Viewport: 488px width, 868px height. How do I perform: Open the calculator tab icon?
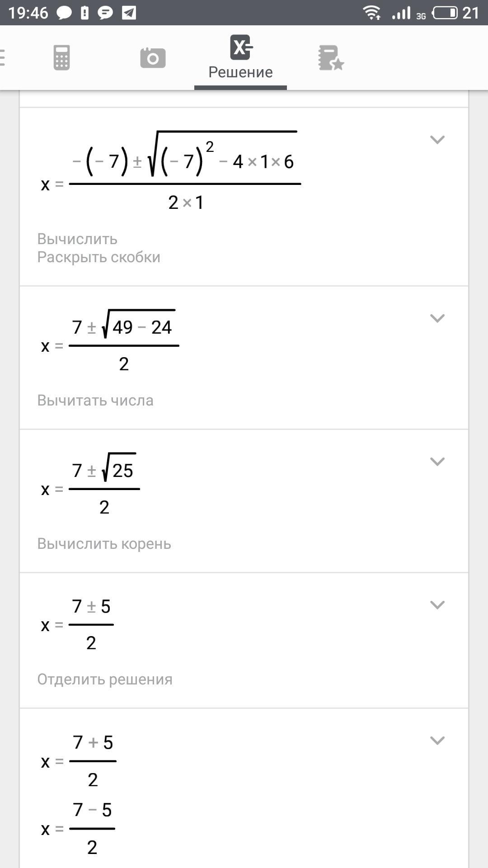coord(61,57)
